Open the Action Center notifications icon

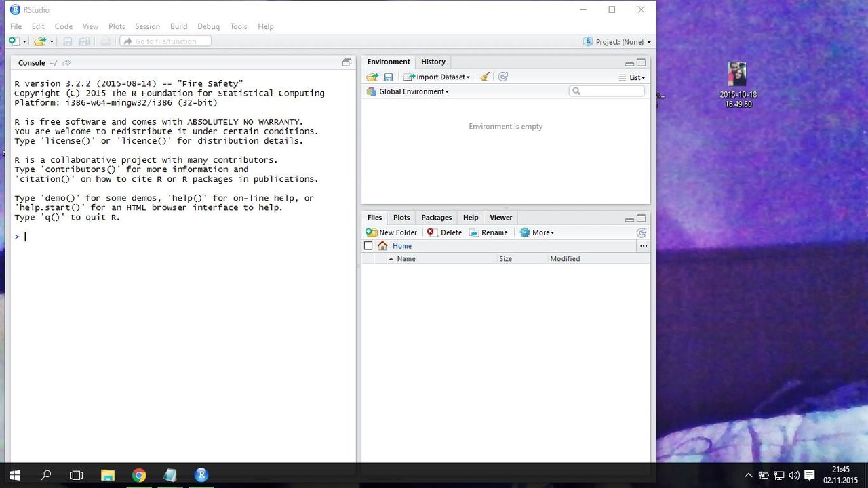click(x=809, y=475)
